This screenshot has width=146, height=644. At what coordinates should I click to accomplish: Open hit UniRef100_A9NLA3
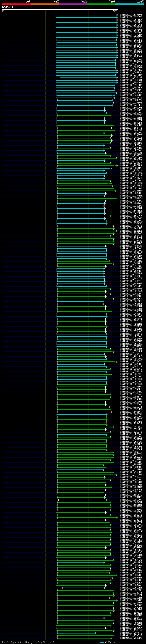coord(131,82)
